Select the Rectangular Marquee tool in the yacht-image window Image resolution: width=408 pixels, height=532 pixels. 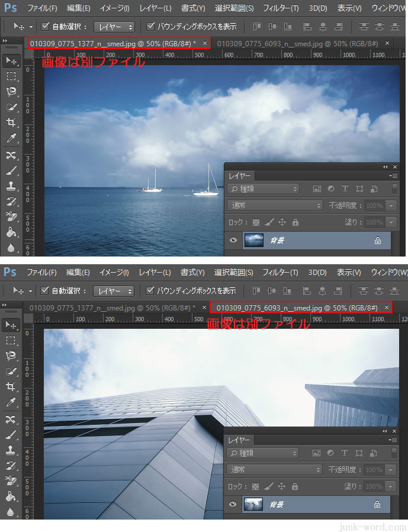point(11,76)
